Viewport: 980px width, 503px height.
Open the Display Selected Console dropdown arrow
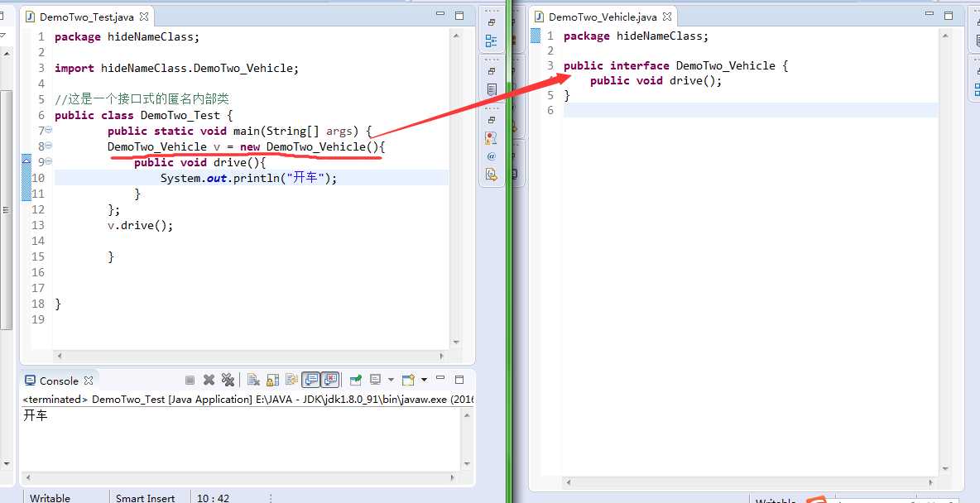tap(392, 380)
